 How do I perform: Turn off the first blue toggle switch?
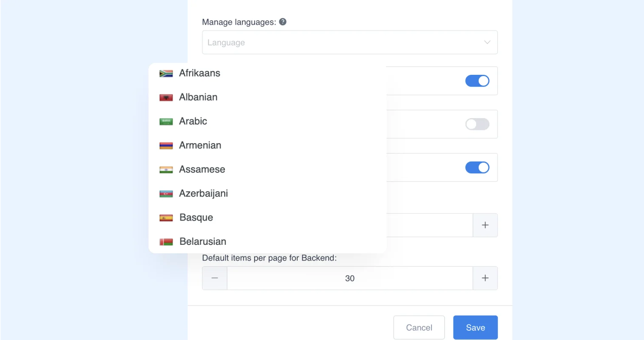(x=477, y=81)
